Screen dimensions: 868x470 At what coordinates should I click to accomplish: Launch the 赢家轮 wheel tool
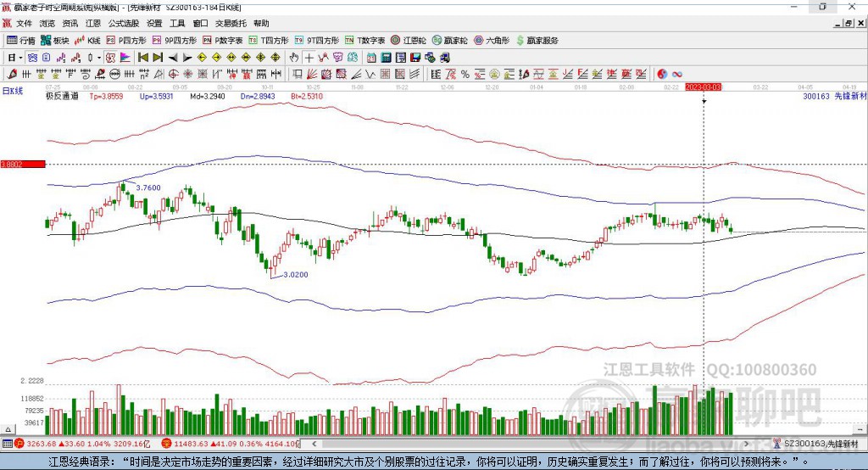[x=449, y=41]
